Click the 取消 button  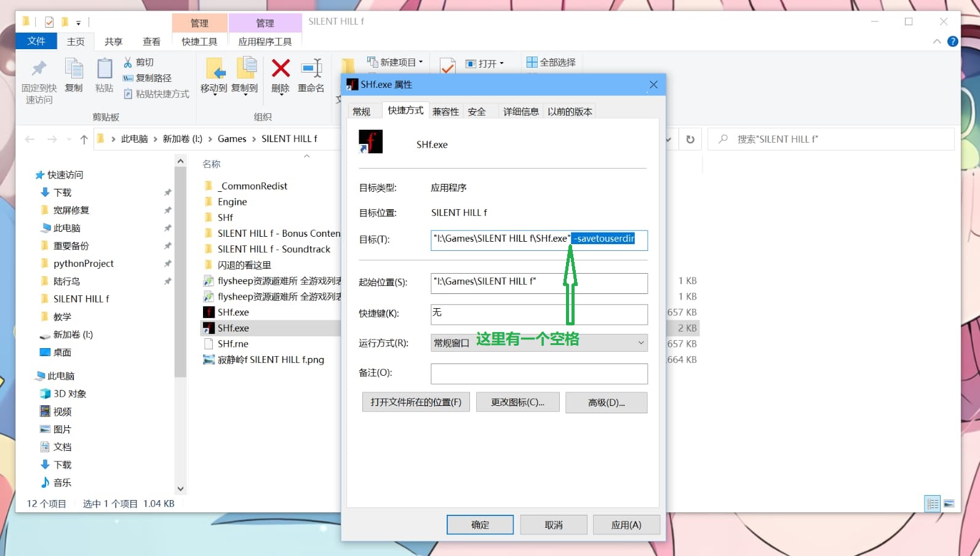coord(554,525)
